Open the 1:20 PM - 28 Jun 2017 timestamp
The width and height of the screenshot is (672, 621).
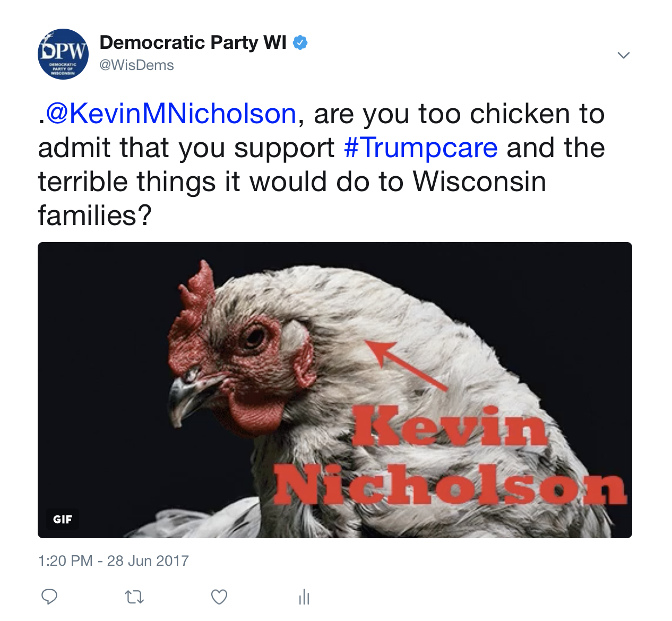click(114, 561)
